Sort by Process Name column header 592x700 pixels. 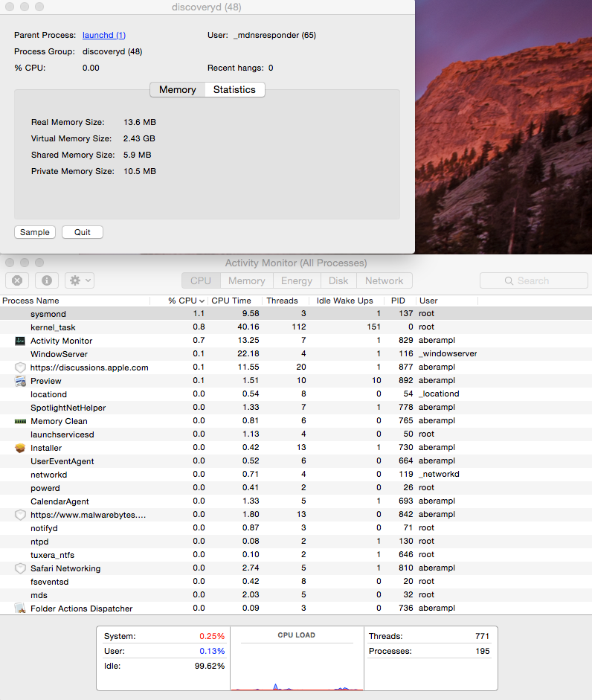(x=75, y=301)
